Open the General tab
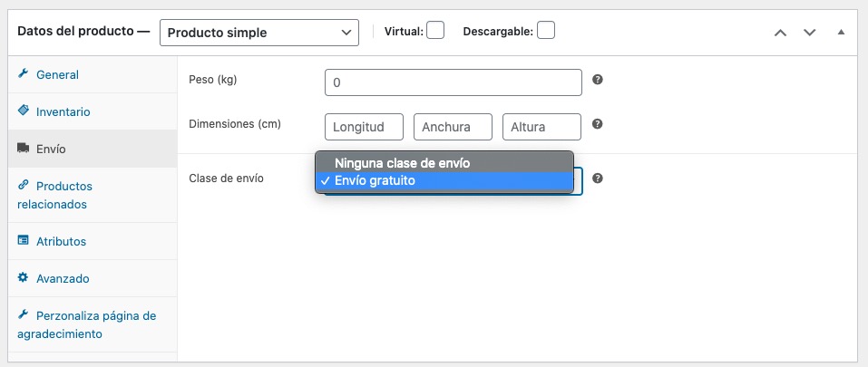868x367 pixels. coord(57,74)
